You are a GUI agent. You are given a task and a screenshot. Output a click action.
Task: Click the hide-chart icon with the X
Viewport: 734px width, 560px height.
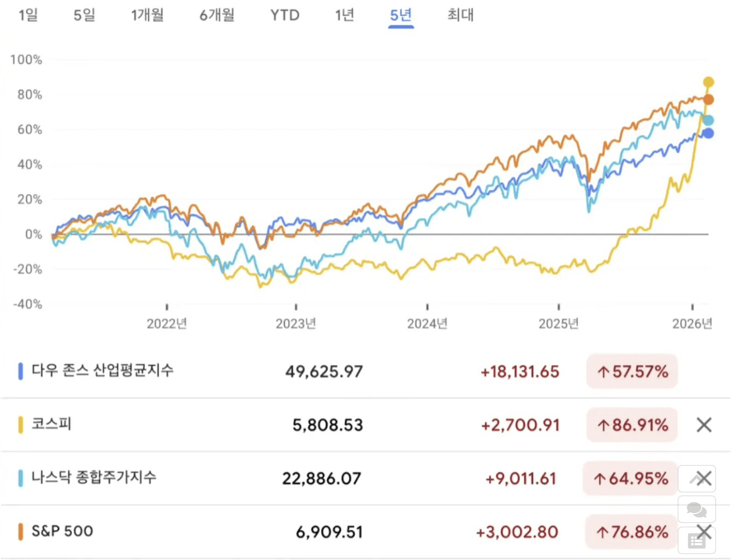click(x=697, y=479)
